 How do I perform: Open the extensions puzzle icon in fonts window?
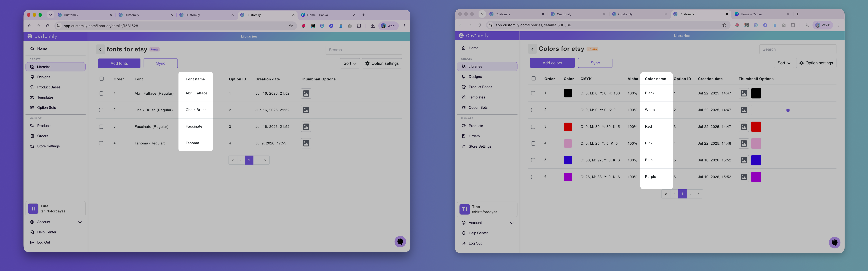tap(359, 26)
